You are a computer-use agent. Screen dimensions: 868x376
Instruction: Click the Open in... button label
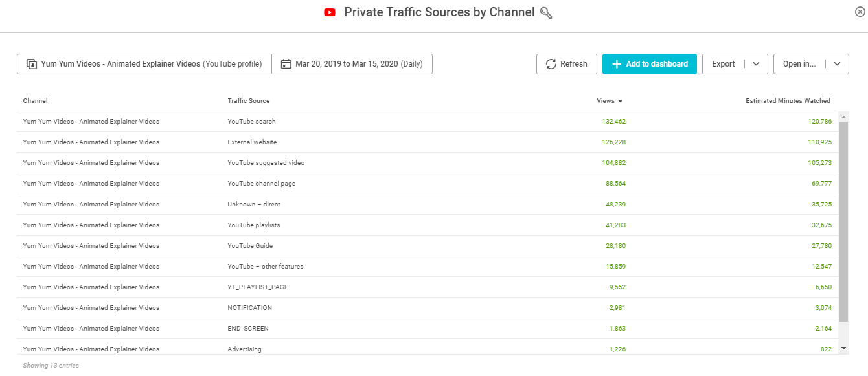point(799,64)
